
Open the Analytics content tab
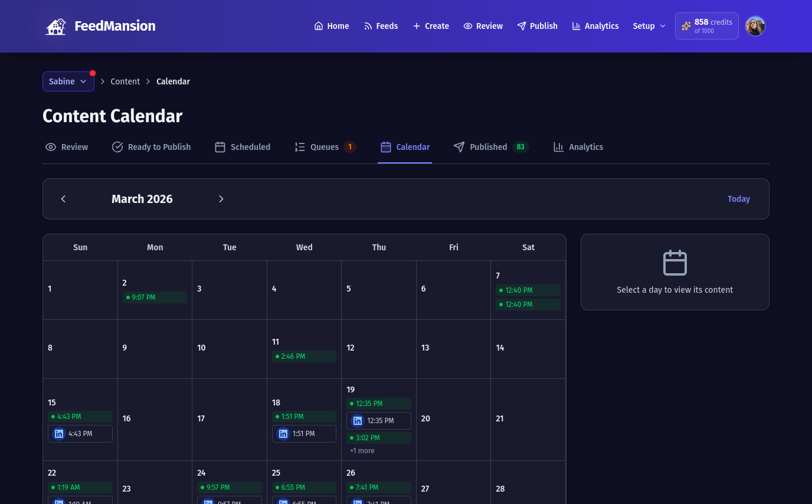(578, 147)
